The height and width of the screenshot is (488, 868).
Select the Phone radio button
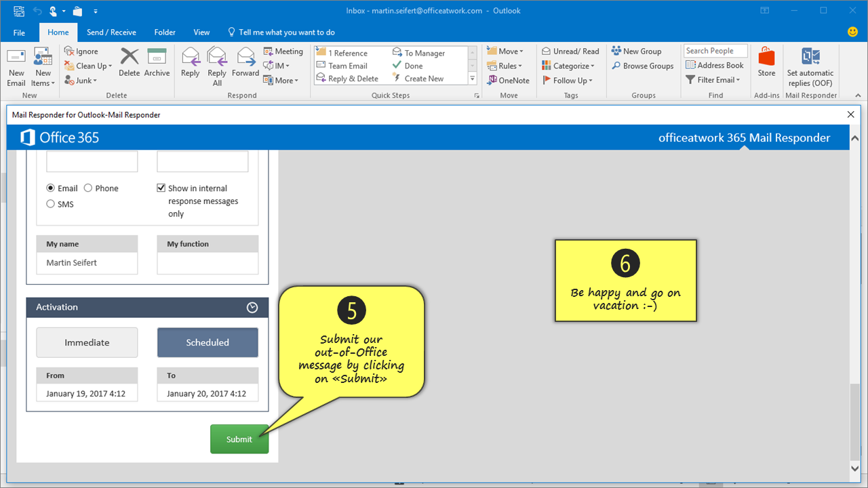click(88, 188)
